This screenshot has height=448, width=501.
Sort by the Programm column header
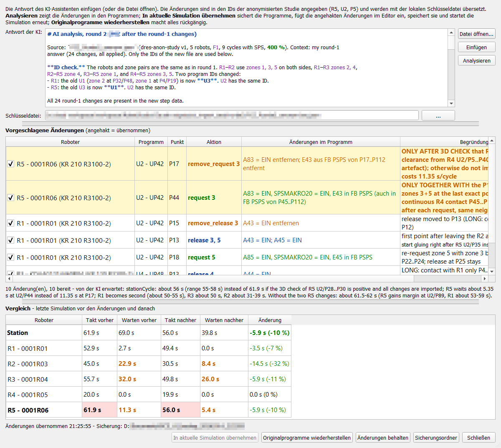[x=151, y=142]
